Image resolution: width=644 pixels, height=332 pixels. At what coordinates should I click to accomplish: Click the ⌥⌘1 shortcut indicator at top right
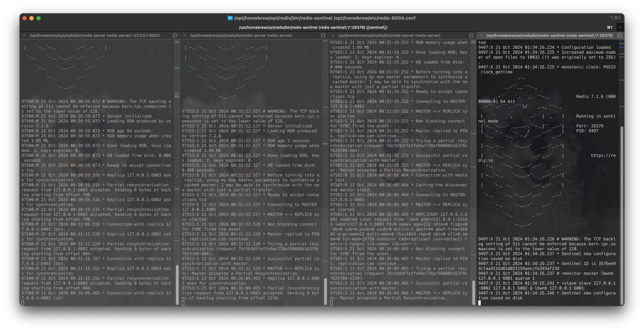[x=615, y=18]
